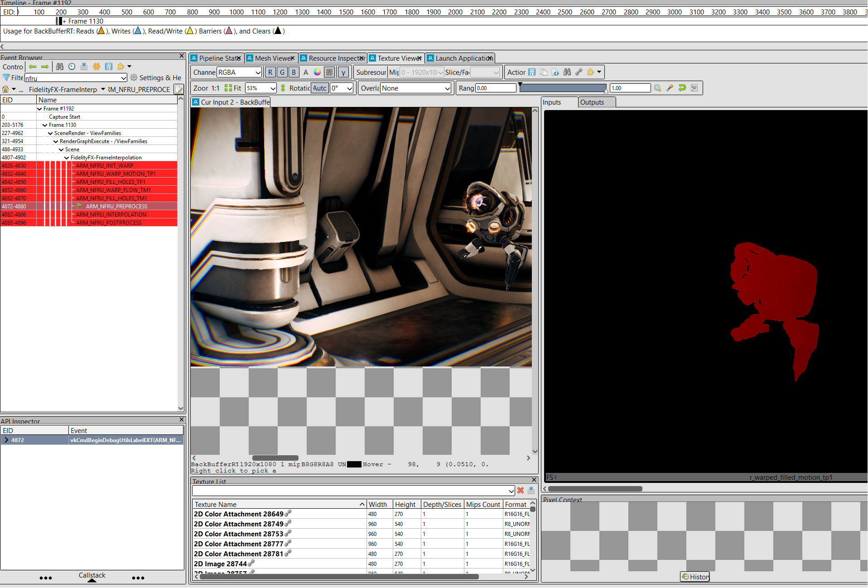This screenshot has height=588, width=868.
Task: Click edit note icon beside breadcrumb
Action: pyautogui.click(x=179, y=89)
